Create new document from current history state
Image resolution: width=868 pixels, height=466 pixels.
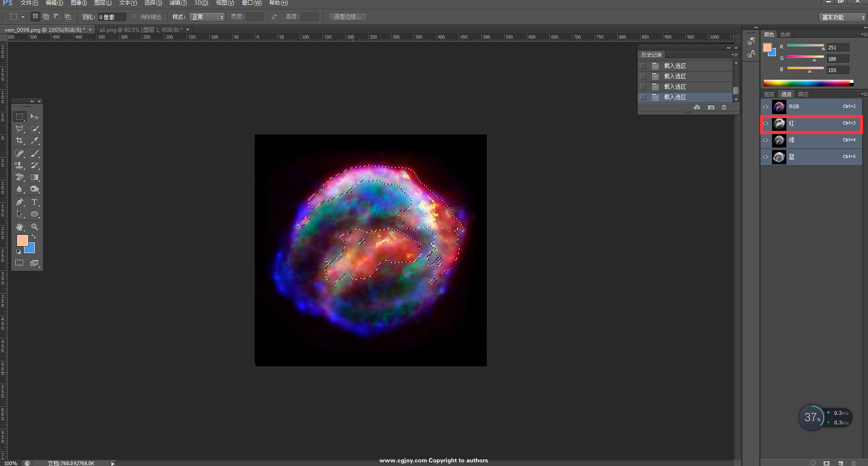click(x=697, y=107)
